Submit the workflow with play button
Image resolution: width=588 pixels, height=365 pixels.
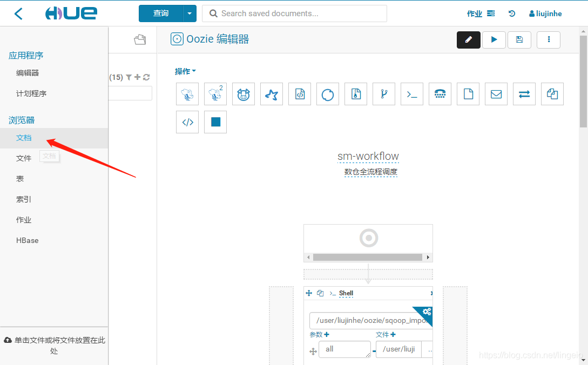click(494, 40)
